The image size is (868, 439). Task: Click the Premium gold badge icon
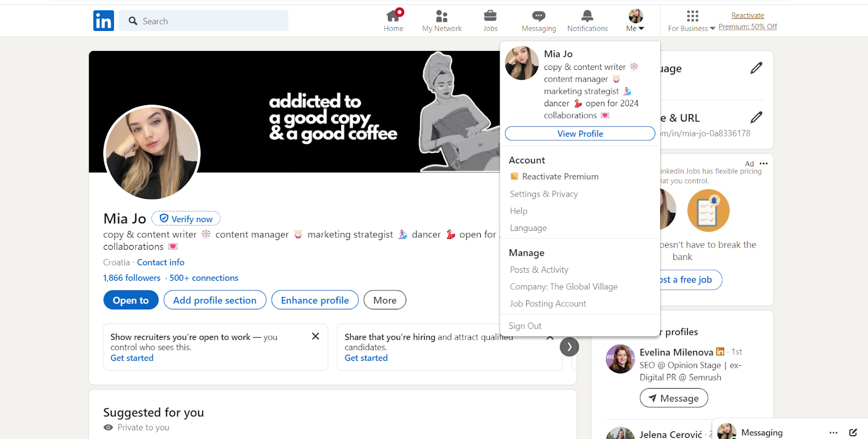coord(514,176)
